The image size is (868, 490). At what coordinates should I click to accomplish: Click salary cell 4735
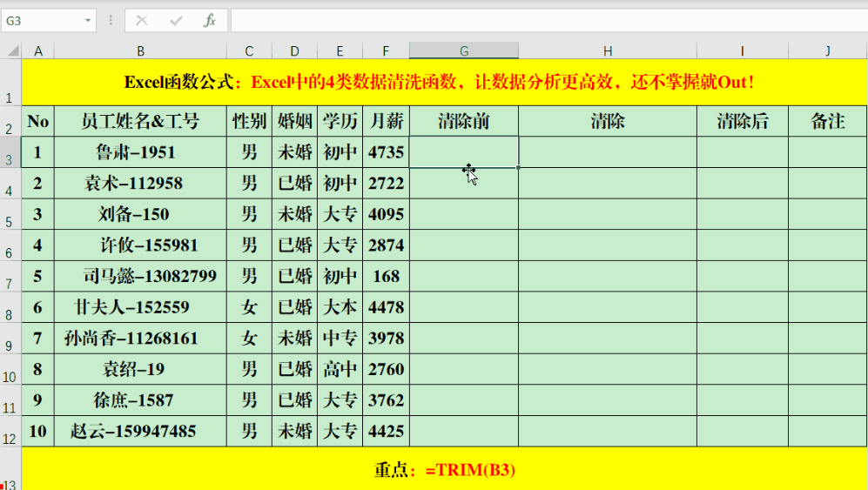click(386, 152)
